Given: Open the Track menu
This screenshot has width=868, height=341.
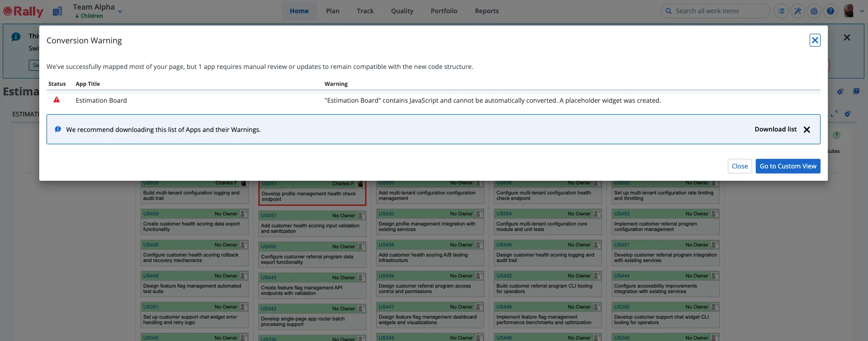Looking at the screenshot, I should 365,11.
